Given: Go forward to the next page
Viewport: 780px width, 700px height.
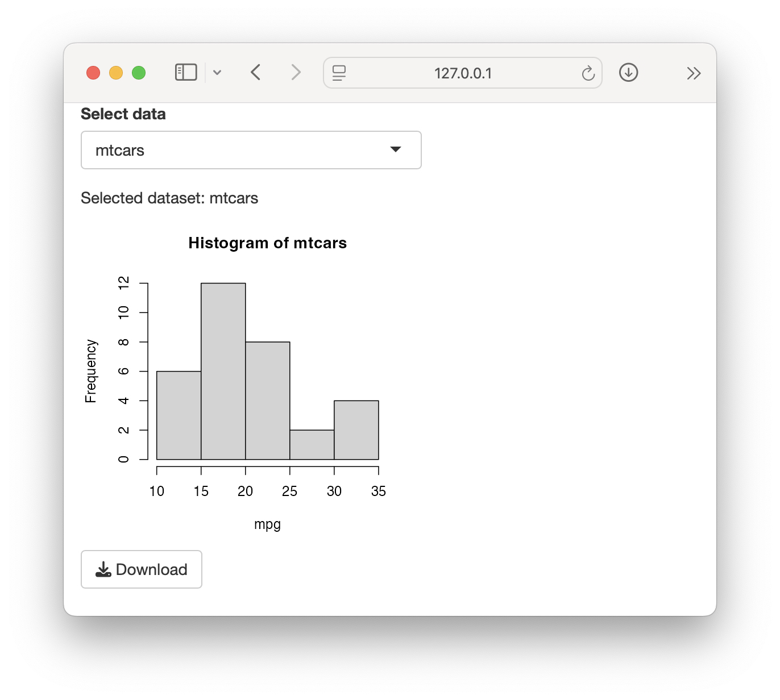Looking at the screenshot, I should point(296,72).
